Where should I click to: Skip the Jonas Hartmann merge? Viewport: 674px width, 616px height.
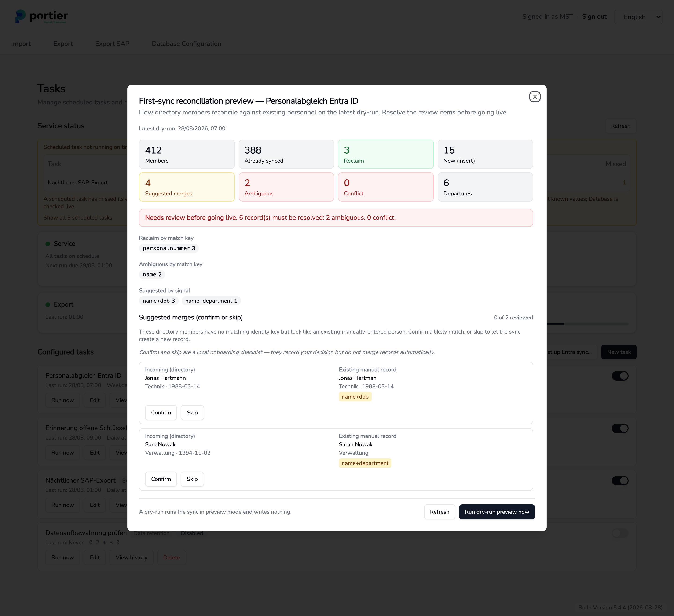point(192,412)
